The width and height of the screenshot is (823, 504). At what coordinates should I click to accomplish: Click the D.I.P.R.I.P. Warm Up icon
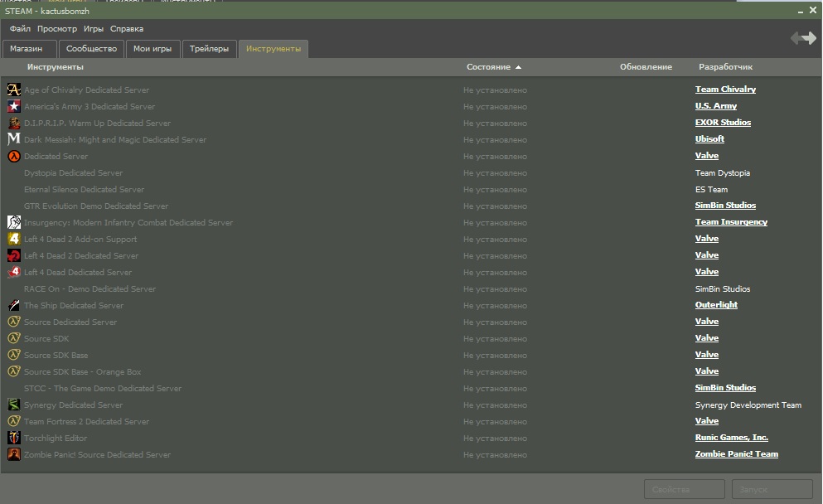(x=14, y=123)
